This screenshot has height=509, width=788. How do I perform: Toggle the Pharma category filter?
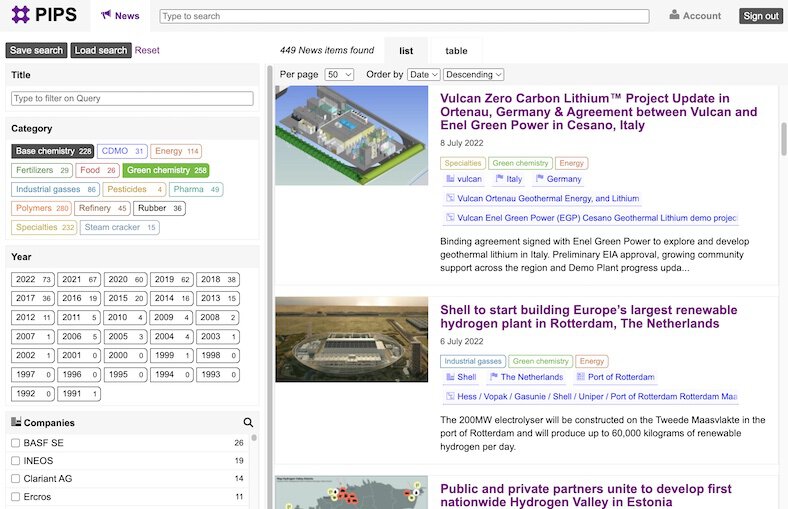pos(196,189)
